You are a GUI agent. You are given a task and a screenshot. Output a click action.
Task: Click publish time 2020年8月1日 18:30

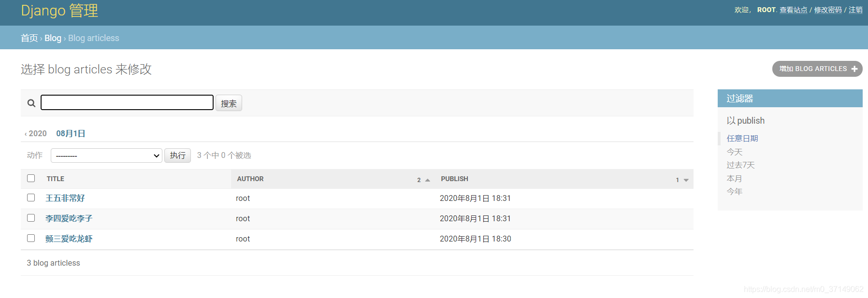(x=475, y=239)
